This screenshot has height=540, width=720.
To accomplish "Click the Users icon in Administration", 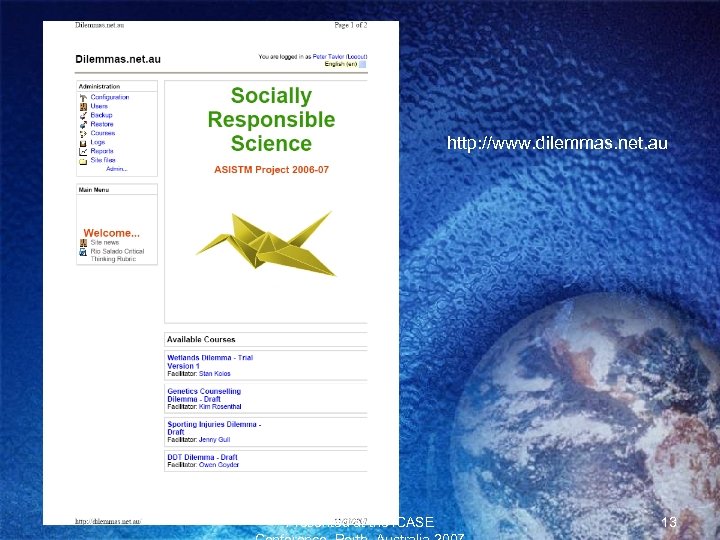I will coord(83,107).
